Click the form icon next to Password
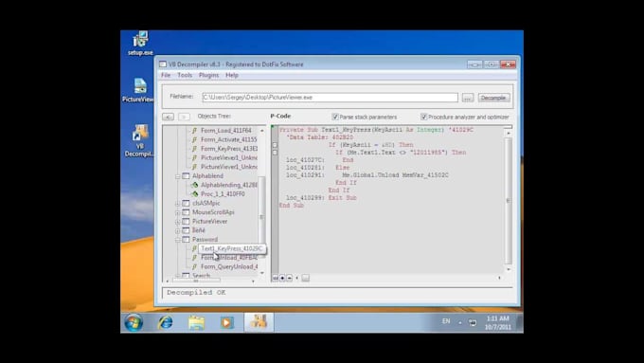Image resolution: width=644 pixels, height=363 pixels. [186, 239]
